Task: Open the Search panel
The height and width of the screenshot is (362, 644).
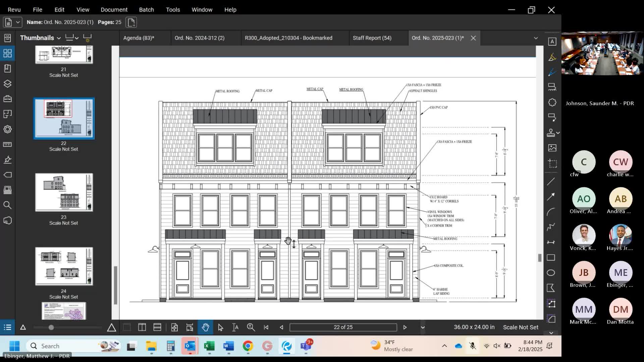Action: click(7, 205)
